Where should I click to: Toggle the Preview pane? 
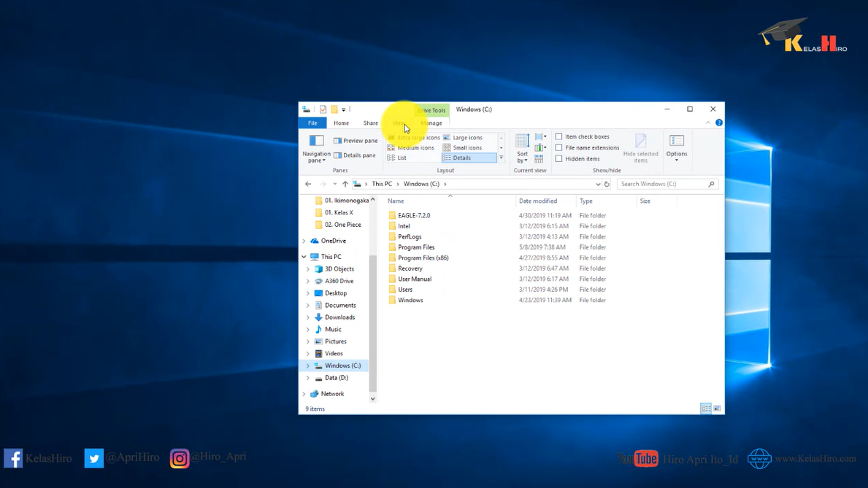(356, 141)
